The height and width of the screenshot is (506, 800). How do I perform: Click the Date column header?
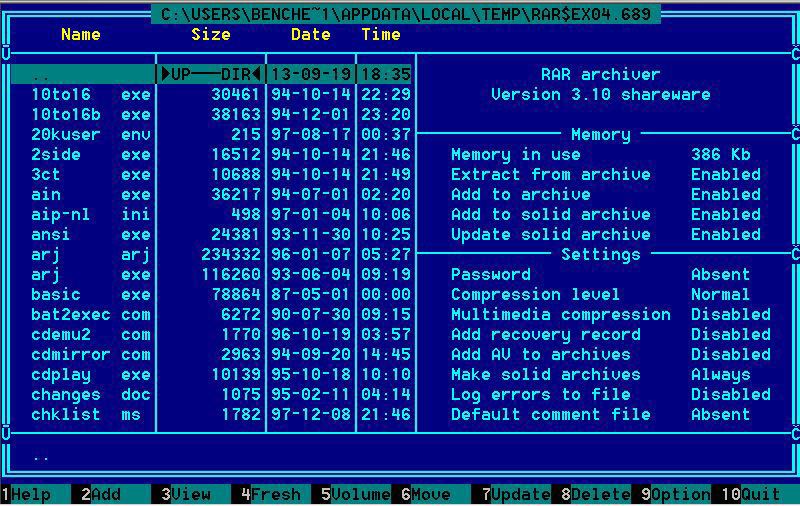click(311, 35)
